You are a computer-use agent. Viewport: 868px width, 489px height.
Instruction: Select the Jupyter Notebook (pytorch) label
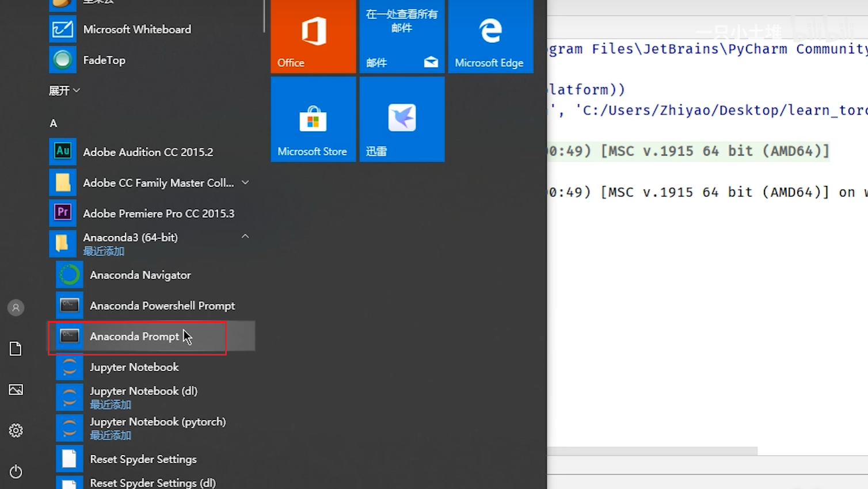pyautogui.click(x=158, y=422)
